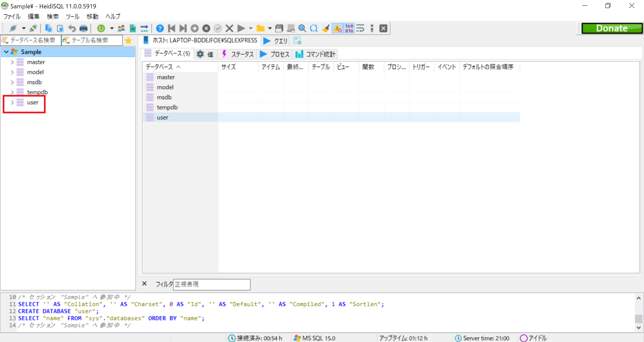Click the undo arrow icon
Image resolution: width=644 pixels, height=342 pixels.
click(x=72, y=28)
